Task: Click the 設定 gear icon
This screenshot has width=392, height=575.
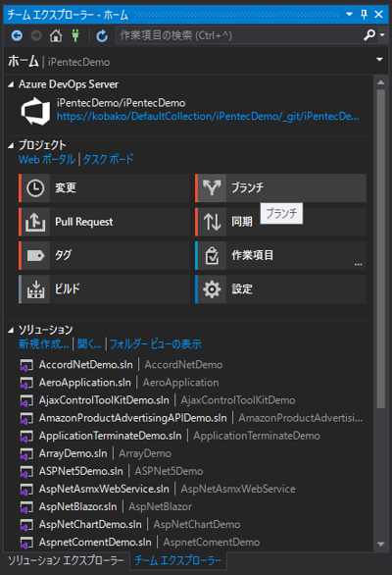Action: point(212,289)
